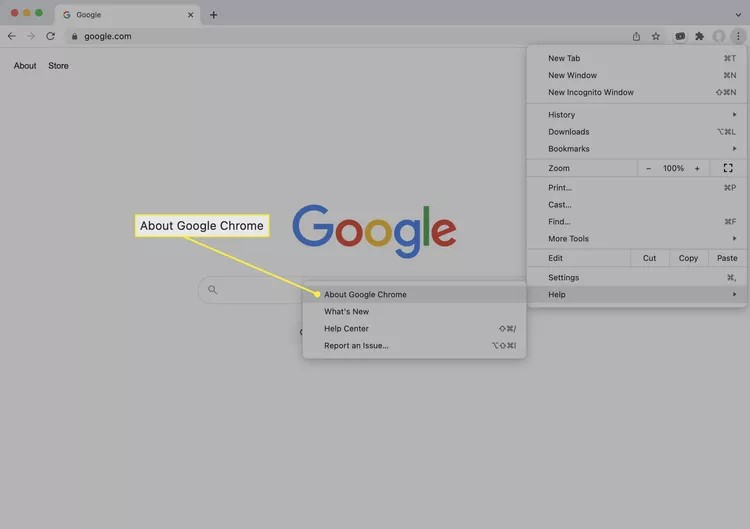Expand the History submenu

point(636,115)
